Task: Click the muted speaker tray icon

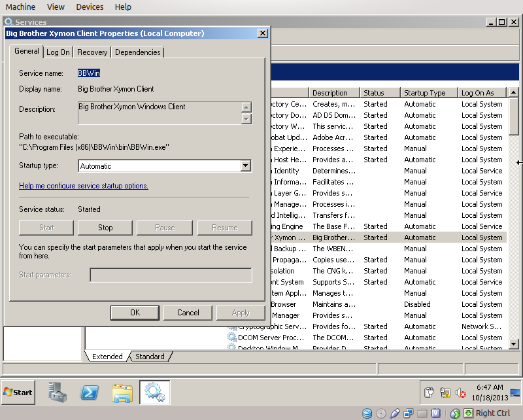Action: [461, 393]
